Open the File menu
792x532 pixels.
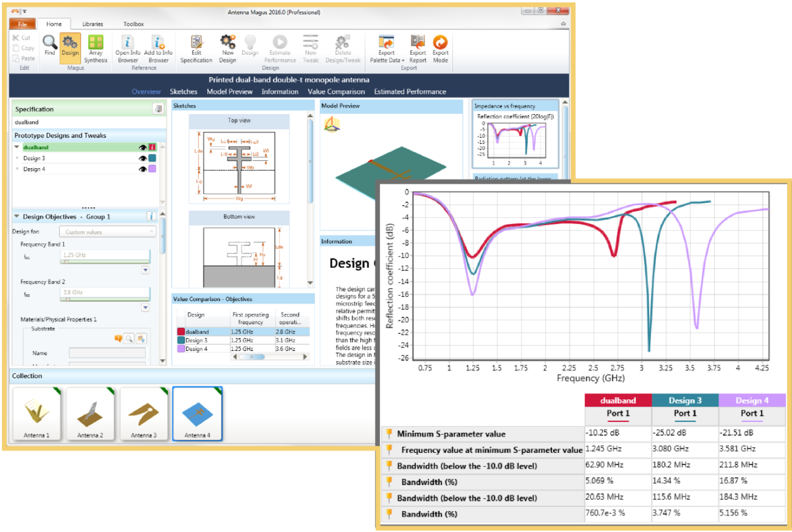[x=22, y=24]
